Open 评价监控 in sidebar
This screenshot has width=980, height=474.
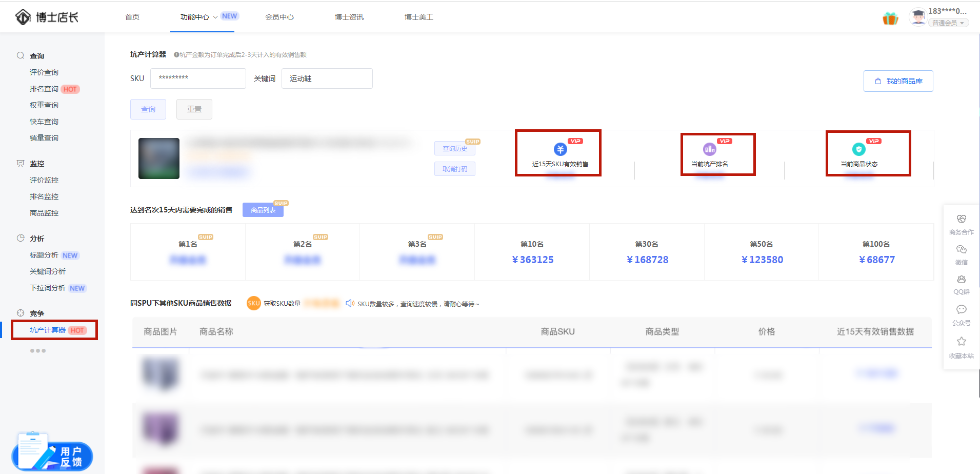pos(44,180)
